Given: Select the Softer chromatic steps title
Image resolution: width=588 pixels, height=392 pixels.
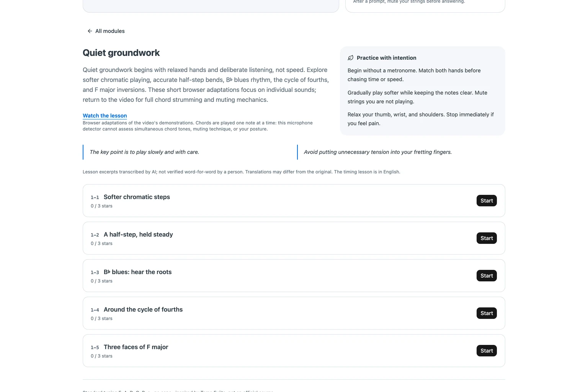Looking at the screenshot, I should point(137,197).
